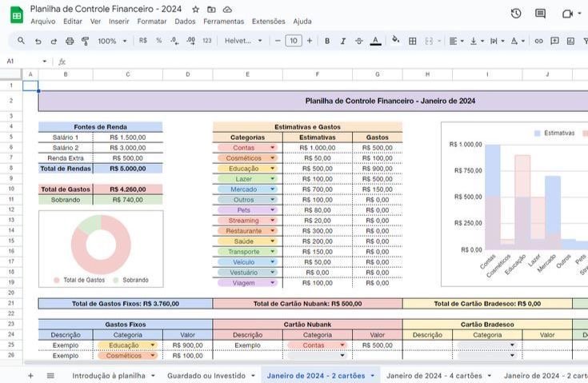588x383 pixels.
Task: Select the R$ 5.000,00 Total de Rendas cell
Action: 128,169
